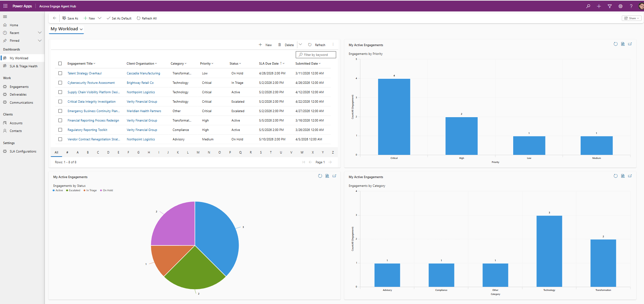This screenshot has width=644, height=304.
Task: Check the Emergency Business Continuity Plan row
Action: 60,111
